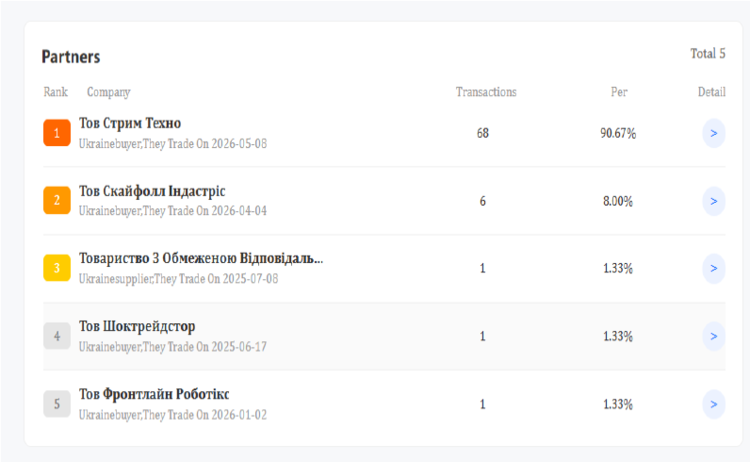Open detail arrow for Тов Фронтлайн Роботікс

[x=714, y=404]
